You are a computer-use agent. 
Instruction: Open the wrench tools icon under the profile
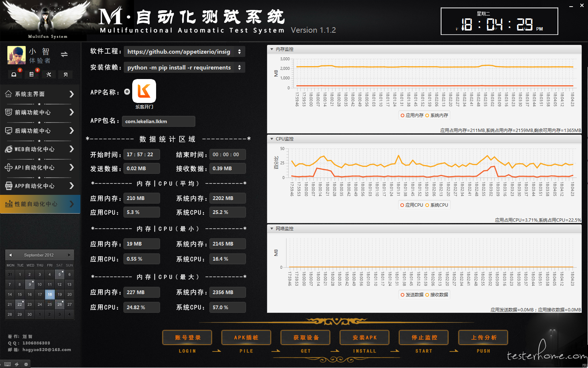(49, 75)
